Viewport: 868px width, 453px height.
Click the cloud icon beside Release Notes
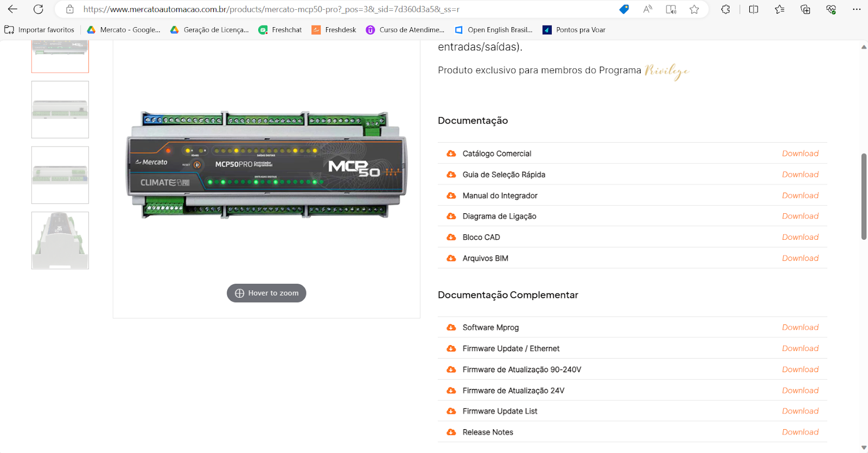[451, 432]
